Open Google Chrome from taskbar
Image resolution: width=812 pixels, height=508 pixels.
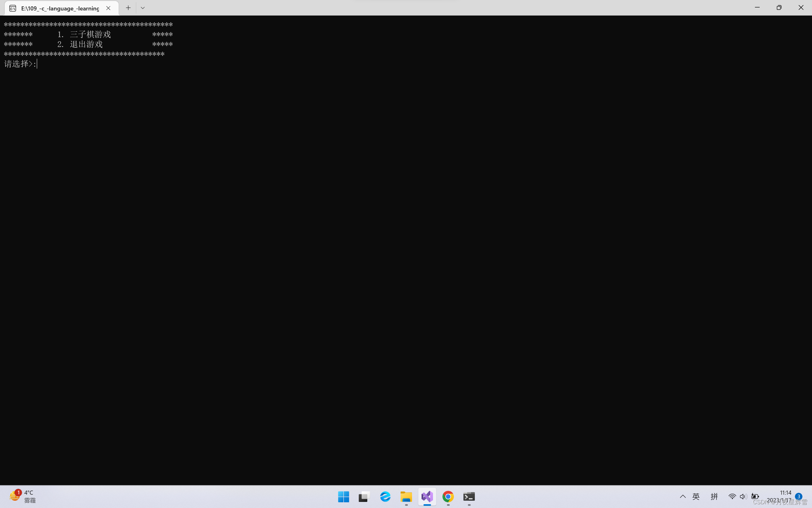click(x=448, y=497)
